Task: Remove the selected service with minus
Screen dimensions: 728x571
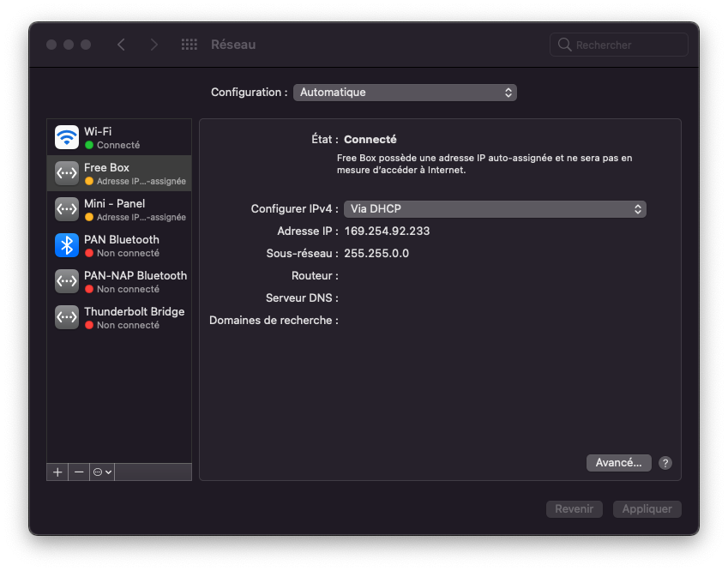Action: 79,472
